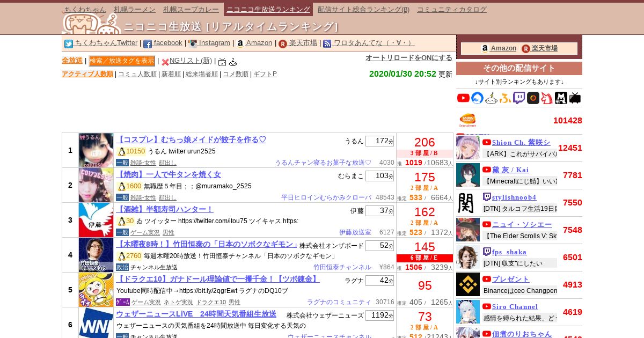Viewport: 644px width, 338px height.
Task: Click the Twitter bird icon in link bar
Action: pyautogui.click(x=69, y=44)
